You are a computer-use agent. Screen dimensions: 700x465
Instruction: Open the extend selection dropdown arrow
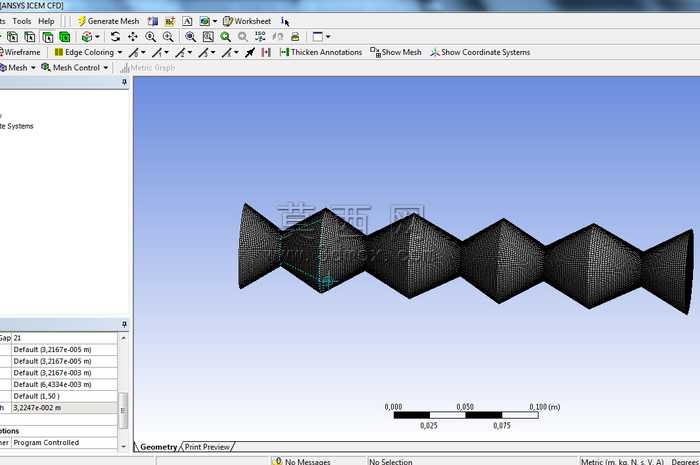(97, 37)
